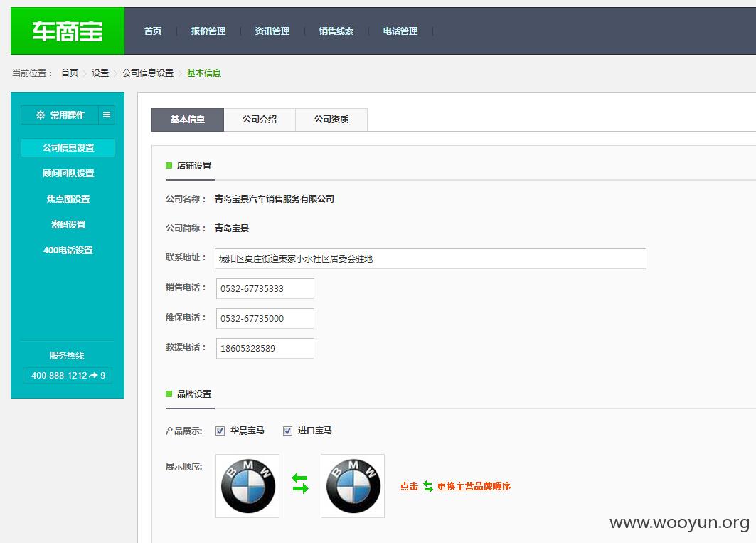Click the 联系地址 address input field
The image size is (756, 543).
(430, 259)
